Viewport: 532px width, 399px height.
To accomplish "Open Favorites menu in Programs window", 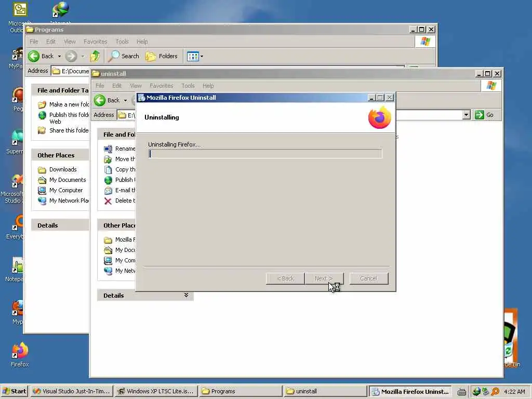I will pos(96,42).
